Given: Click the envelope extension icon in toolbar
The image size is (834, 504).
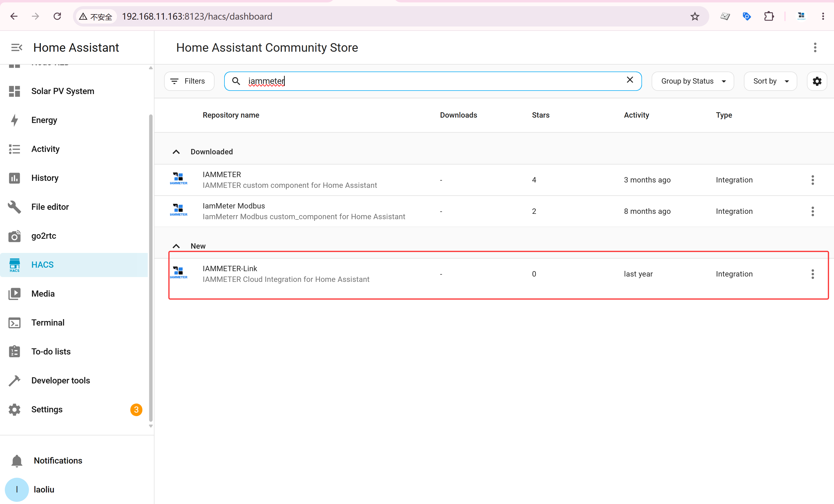Looking at the screenshot, I should (x=725, y=16).
